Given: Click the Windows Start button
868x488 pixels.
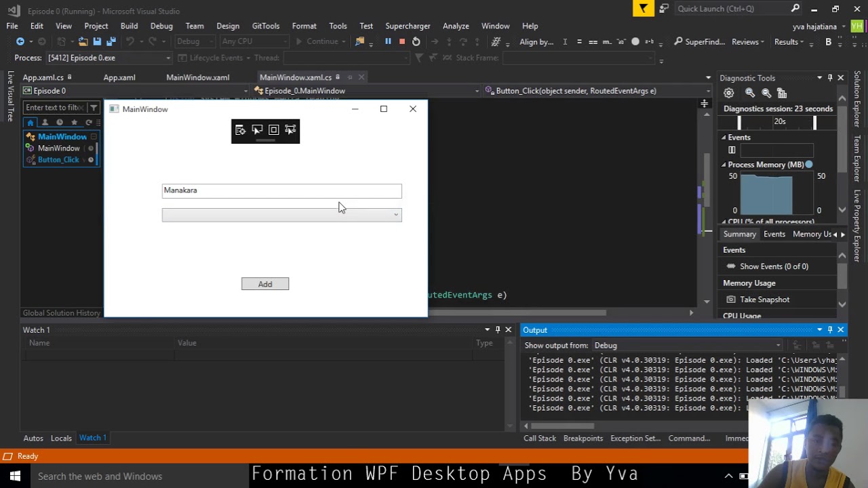Looking at the screenshot, I should pyautogui.click(x=15, y=476).
